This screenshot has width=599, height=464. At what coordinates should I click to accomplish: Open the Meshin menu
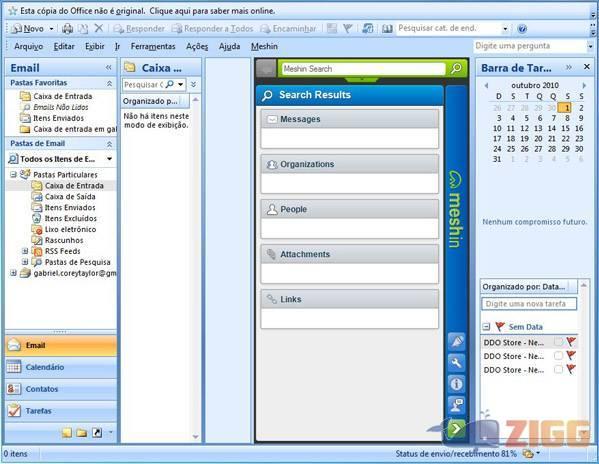coord(264,46)
